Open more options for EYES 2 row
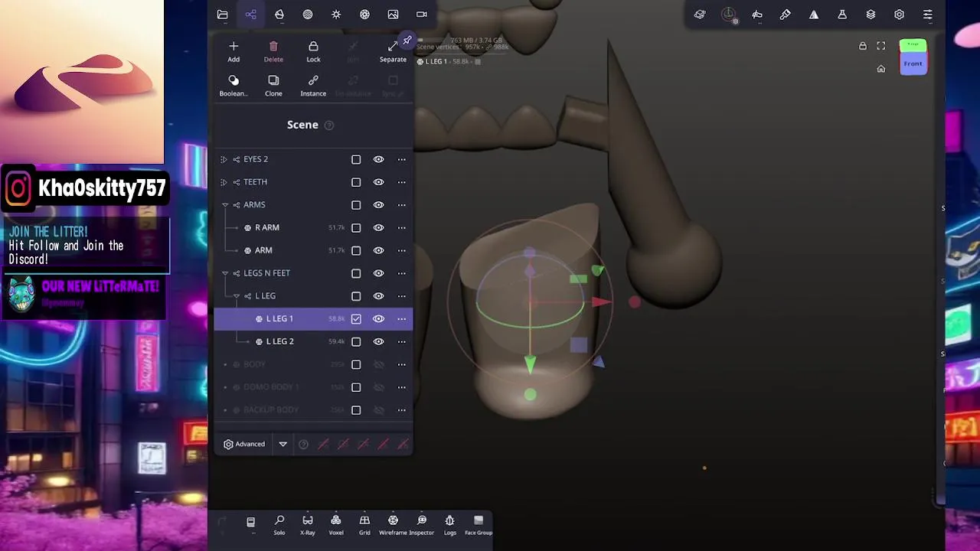This screenshot has width=980, height=551. click(401, 159)
